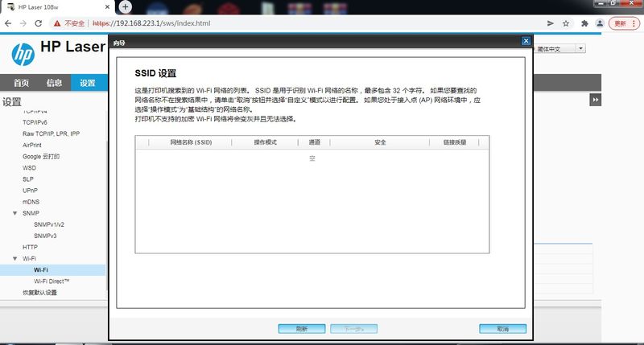
Task: Click the double-arrow panel collapse icon
Action: [x=596, y=100]
